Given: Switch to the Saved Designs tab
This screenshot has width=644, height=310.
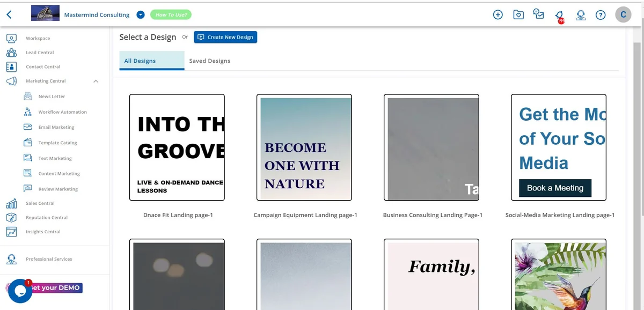Looking at the screenshot, I should tap(210, 61).
